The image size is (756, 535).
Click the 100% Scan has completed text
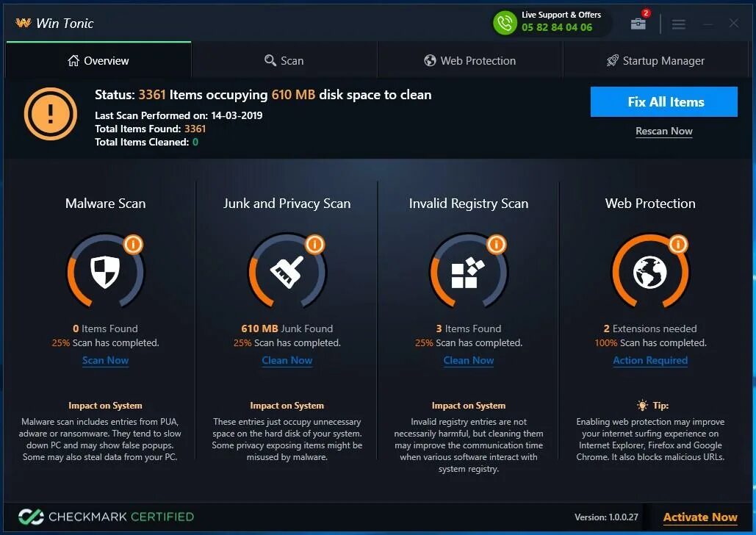[650, 343]
